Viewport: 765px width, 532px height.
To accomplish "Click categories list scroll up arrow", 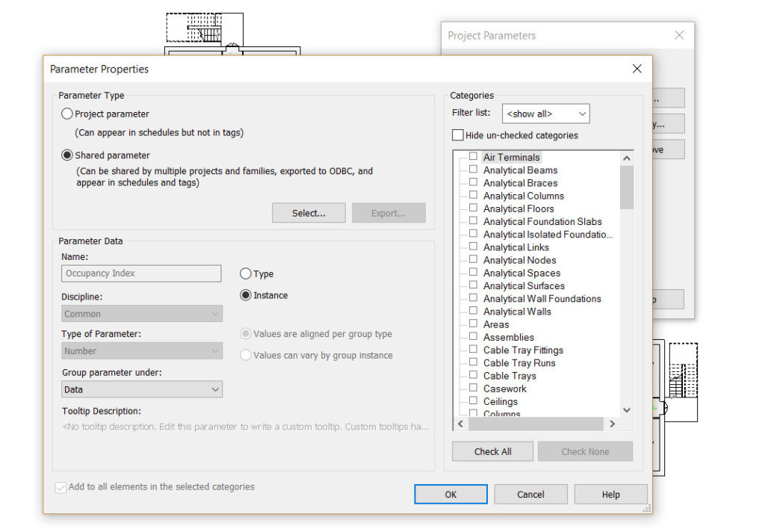I will pos(627,158).
